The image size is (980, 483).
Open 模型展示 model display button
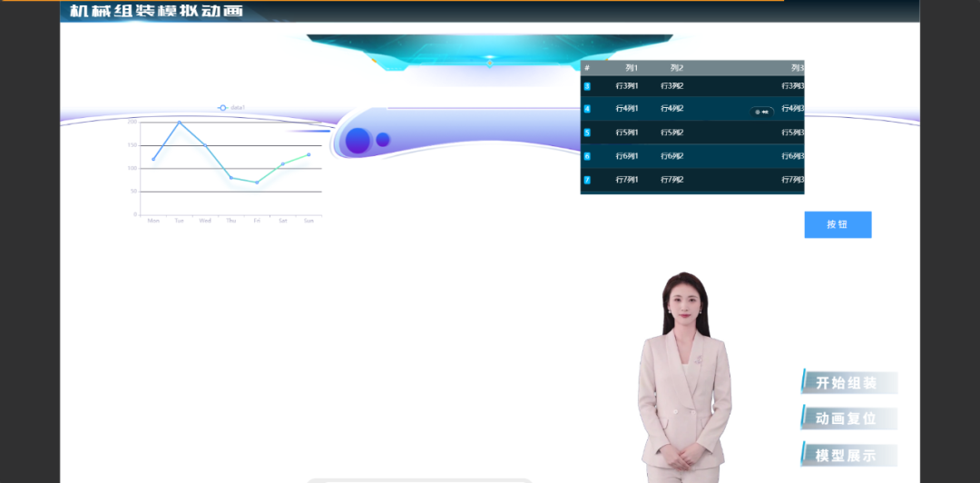(849, 456)
